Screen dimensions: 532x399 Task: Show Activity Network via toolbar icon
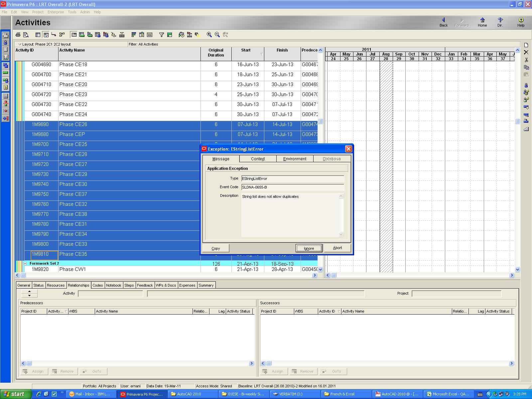pyautogui.click(x=62, y=35)
